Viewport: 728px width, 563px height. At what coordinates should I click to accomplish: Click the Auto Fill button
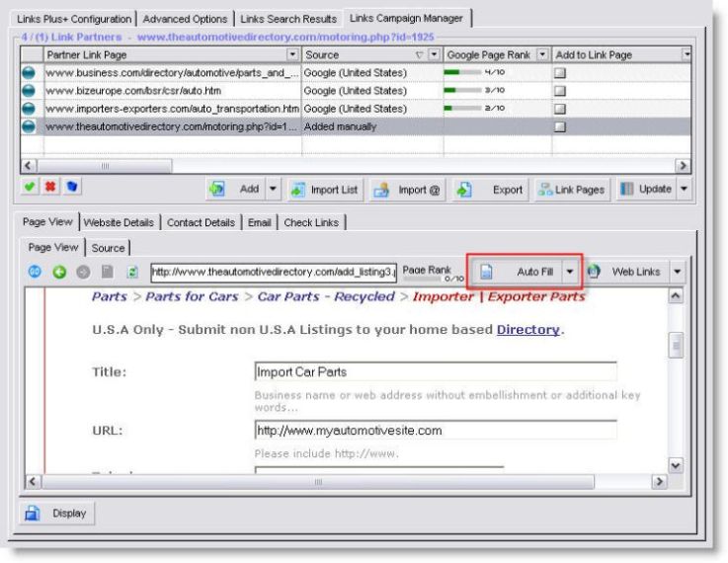517,272
